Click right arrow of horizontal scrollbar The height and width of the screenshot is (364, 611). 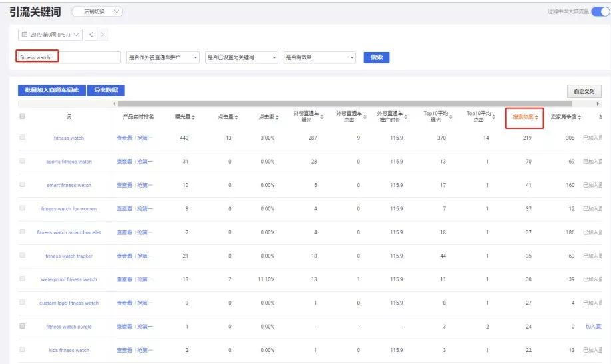(598, 104)
